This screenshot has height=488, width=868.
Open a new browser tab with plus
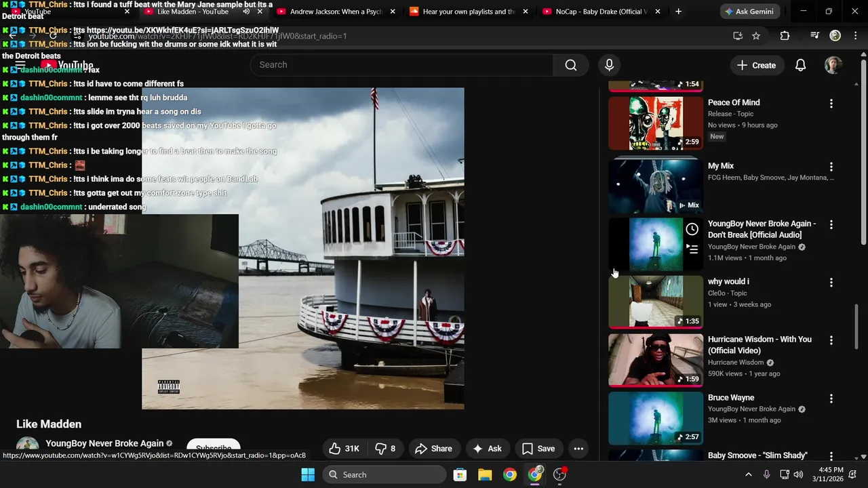[678, 12]
